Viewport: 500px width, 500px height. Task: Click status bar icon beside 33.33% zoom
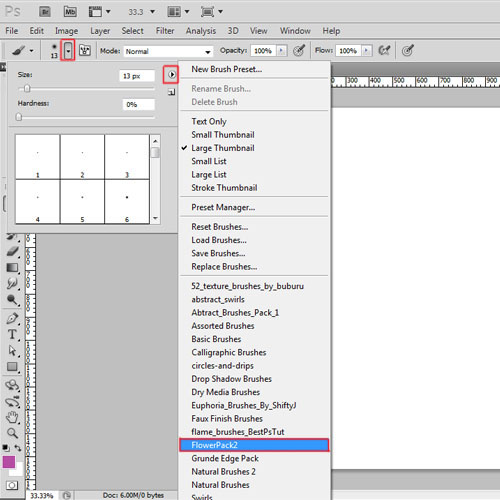[67, 495]
